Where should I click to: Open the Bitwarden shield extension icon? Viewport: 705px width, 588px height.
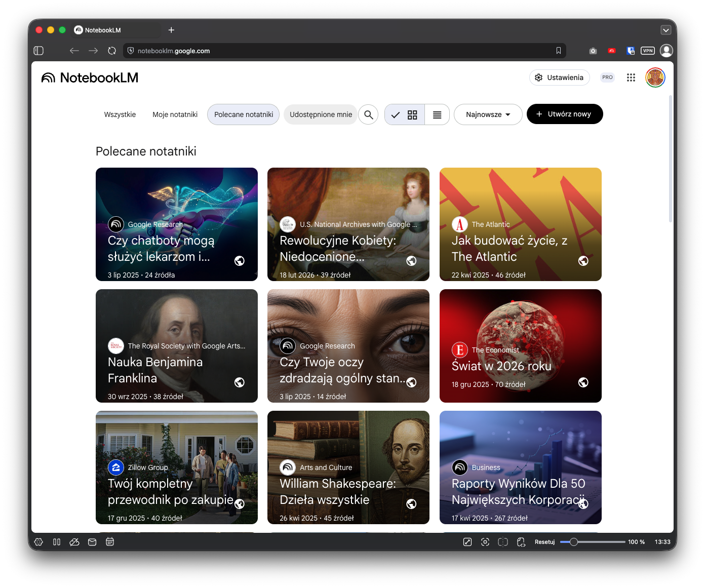pyautogui.click(x=631, y=51)
